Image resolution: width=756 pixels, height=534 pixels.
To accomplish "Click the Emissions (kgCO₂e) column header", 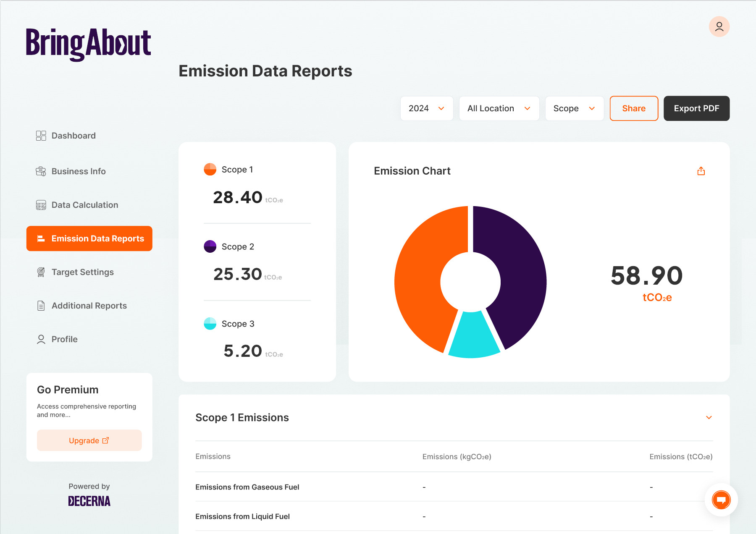I will click(x=457, y=456).
